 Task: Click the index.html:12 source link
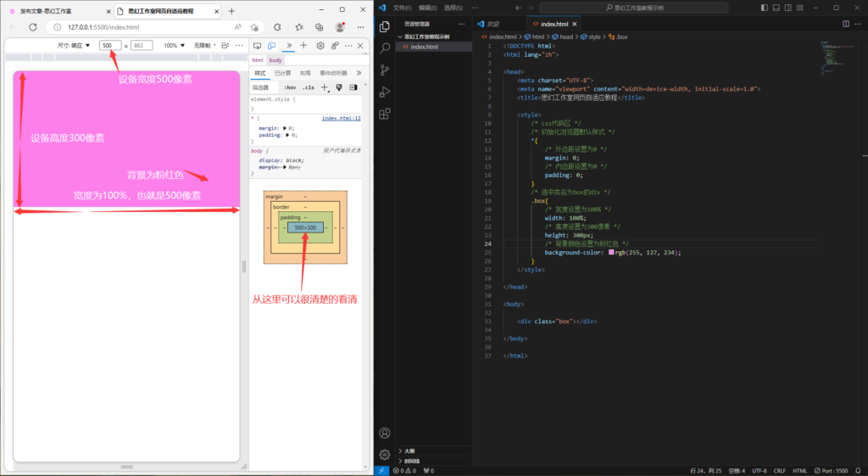341,118
